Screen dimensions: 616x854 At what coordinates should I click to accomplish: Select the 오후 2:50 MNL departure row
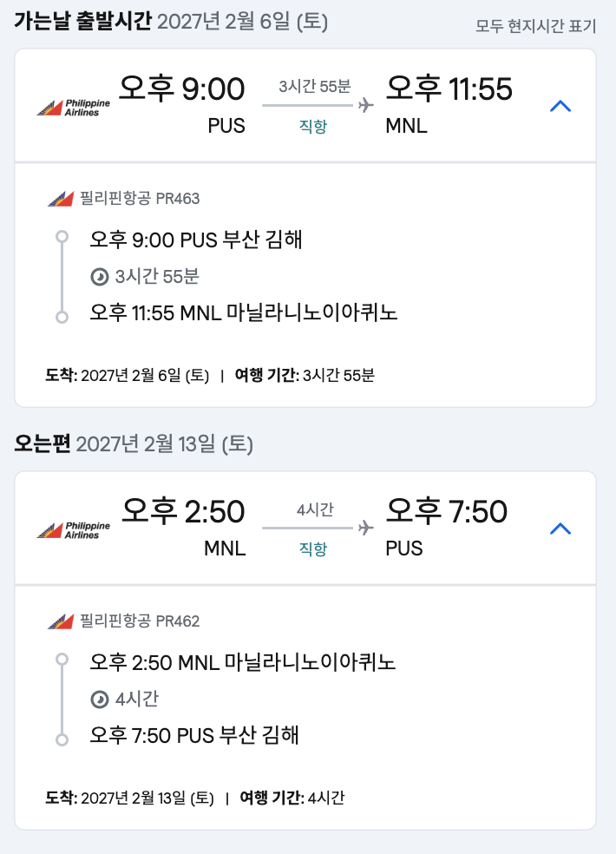tap(242, 662)
